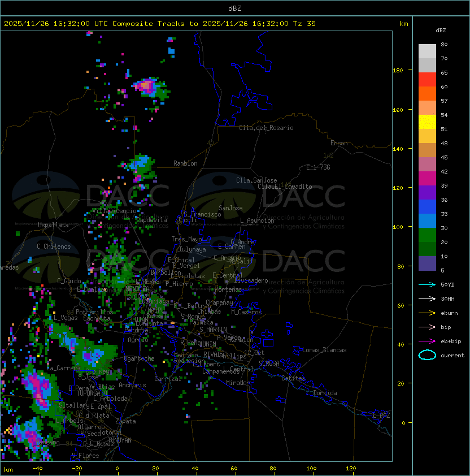The height and width of the screenshot is (476, 470).
Task: Pick the red 60-65 dBZ swatch
Action: tap(427, 80)
